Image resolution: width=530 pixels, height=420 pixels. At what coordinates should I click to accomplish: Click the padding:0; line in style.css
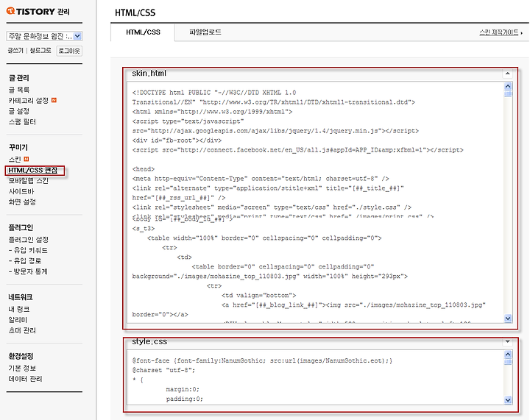pyautogui.click(x=184, y=399)
